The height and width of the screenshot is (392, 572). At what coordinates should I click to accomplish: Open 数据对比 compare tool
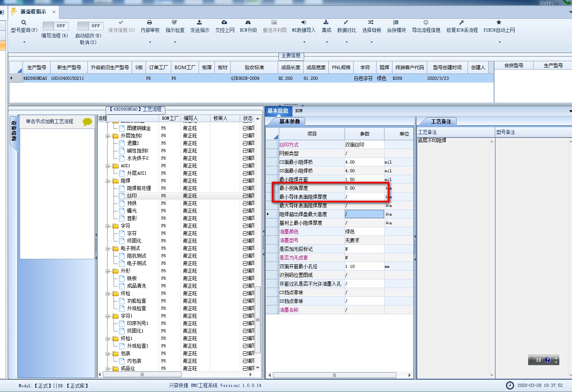point(346,26)
